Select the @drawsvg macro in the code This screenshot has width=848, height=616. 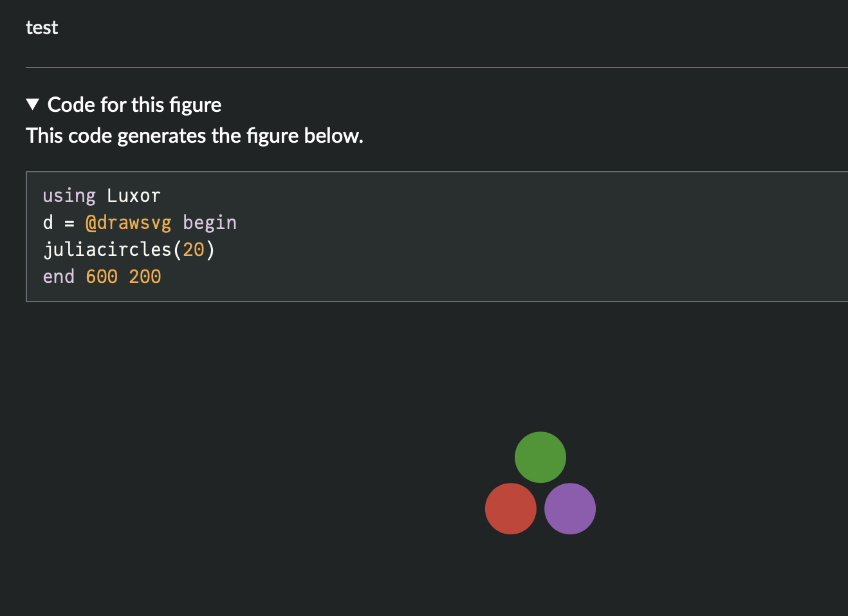pos(129,222)
